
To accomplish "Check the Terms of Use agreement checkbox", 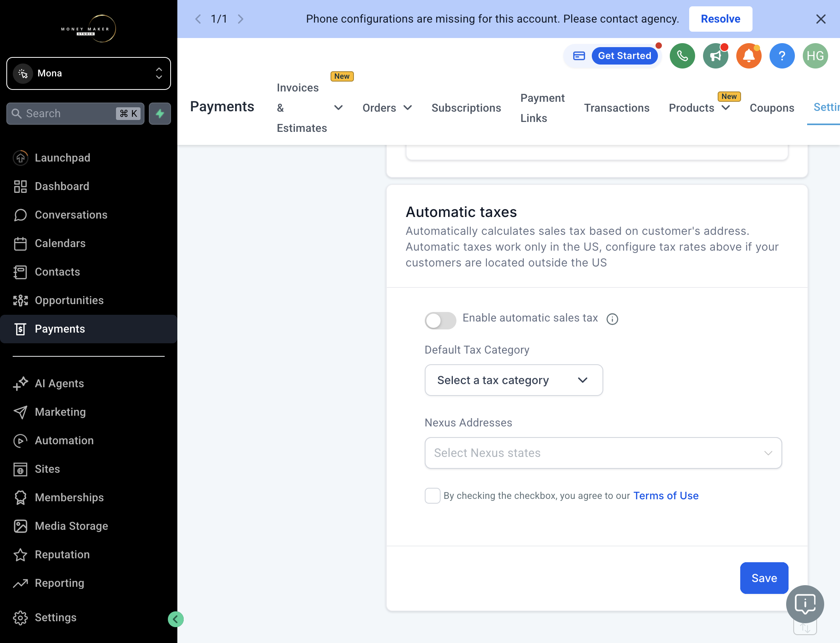I will (x=432, y=496).
